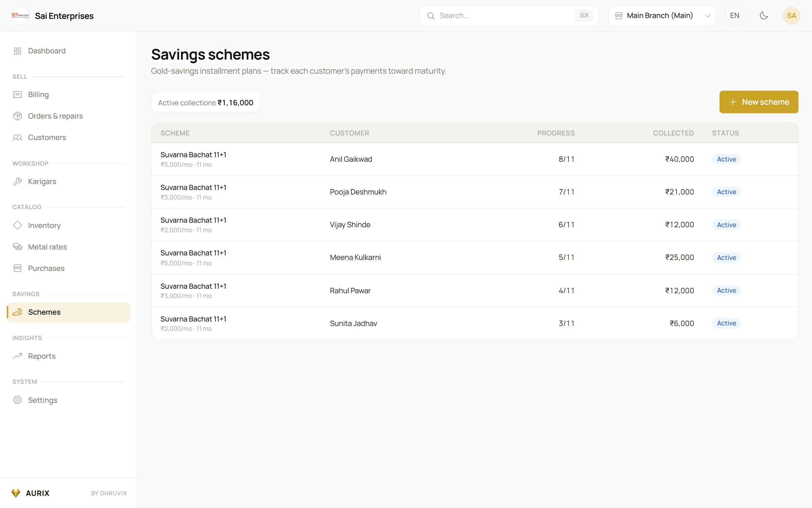Click the STATUS column header
The width and height of the screenshot is (812, 508).
pyautogui.click(x=725, y=133)
